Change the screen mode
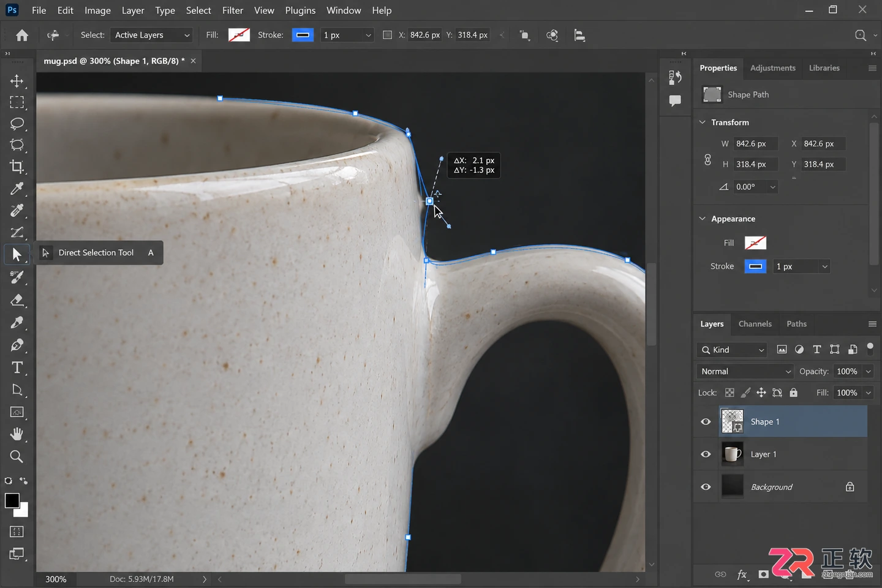The image size is (882, 588). pos(17,554)
